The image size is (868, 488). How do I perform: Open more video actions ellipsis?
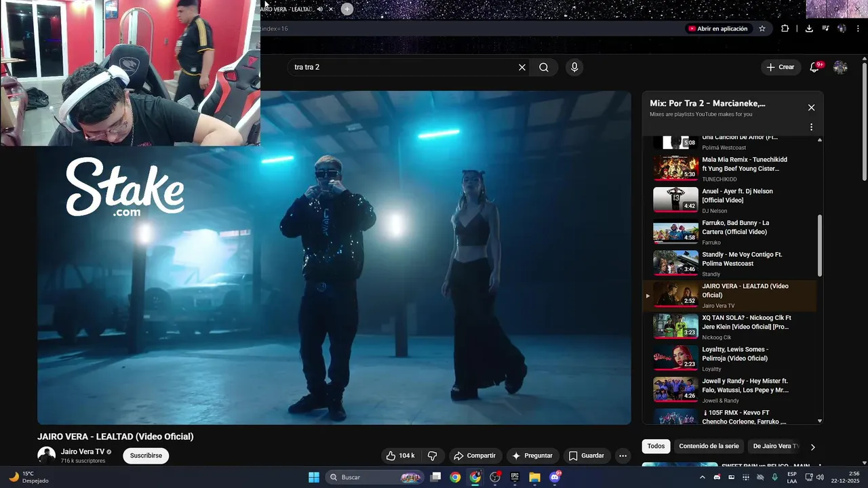click(623, 455)
